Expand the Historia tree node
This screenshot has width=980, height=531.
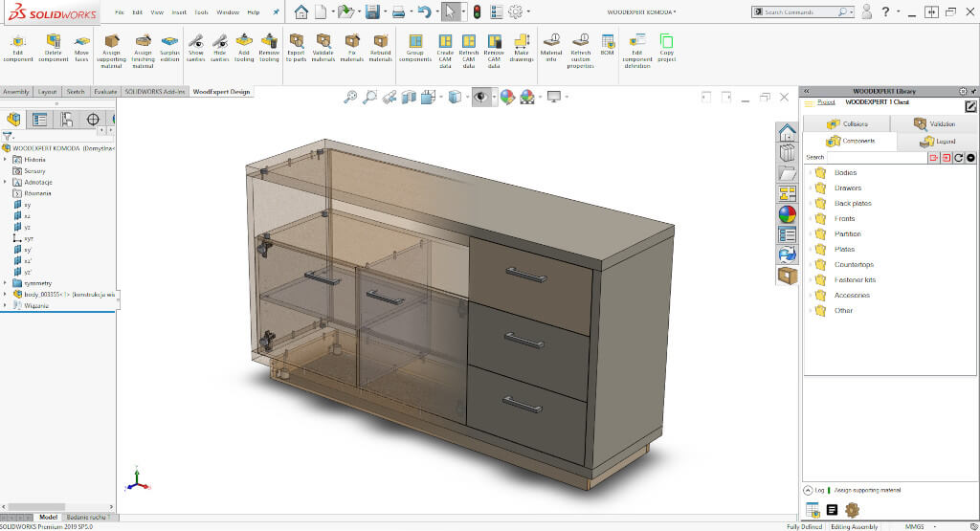point(5,159)
